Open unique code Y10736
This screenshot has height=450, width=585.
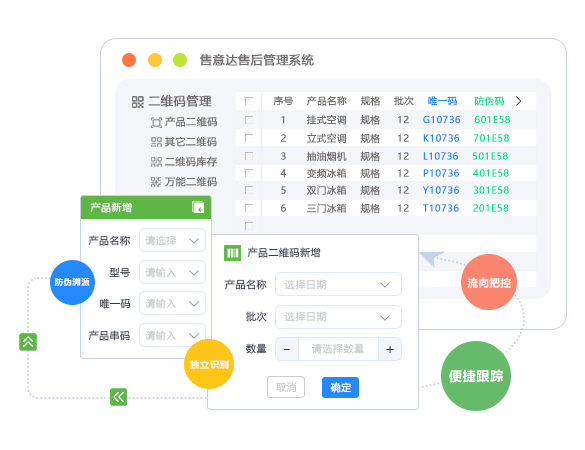441,190
